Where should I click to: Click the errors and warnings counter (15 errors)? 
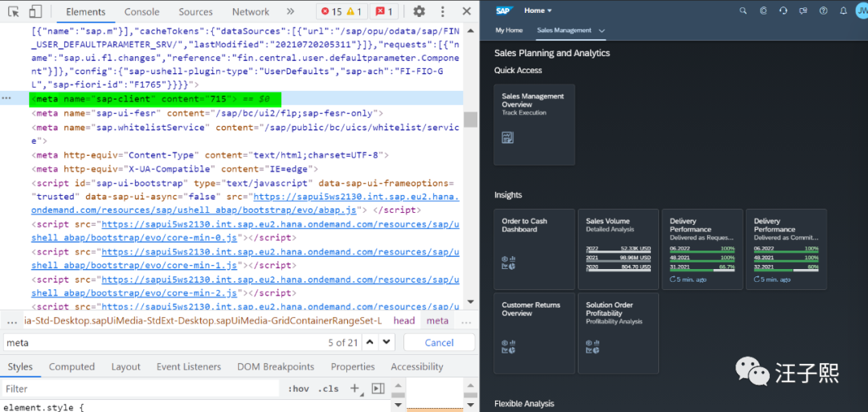coord(342,11)
